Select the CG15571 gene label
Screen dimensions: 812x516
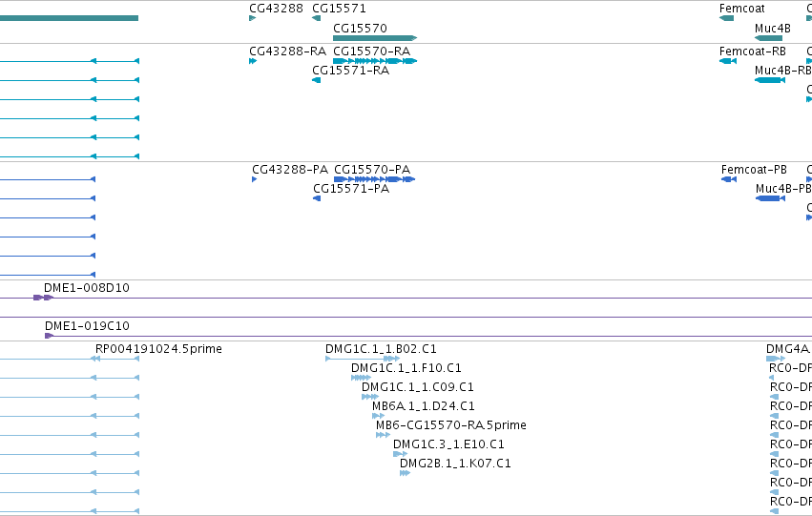point(339,9)
